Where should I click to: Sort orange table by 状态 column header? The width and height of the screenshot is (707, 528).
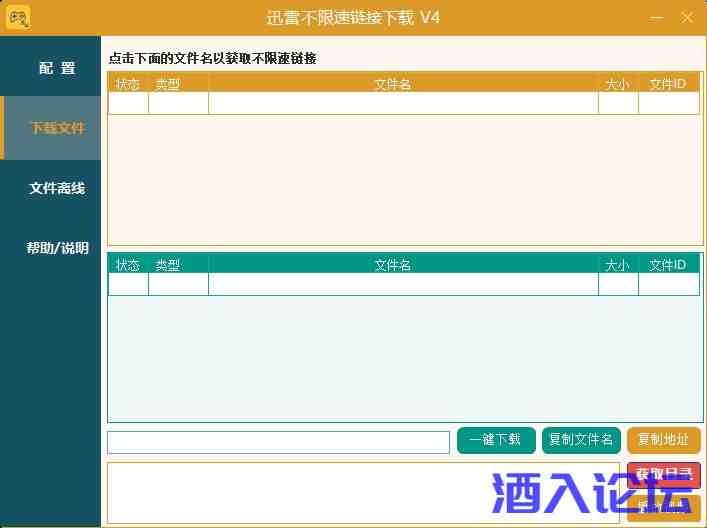click(x=128, y=84)
